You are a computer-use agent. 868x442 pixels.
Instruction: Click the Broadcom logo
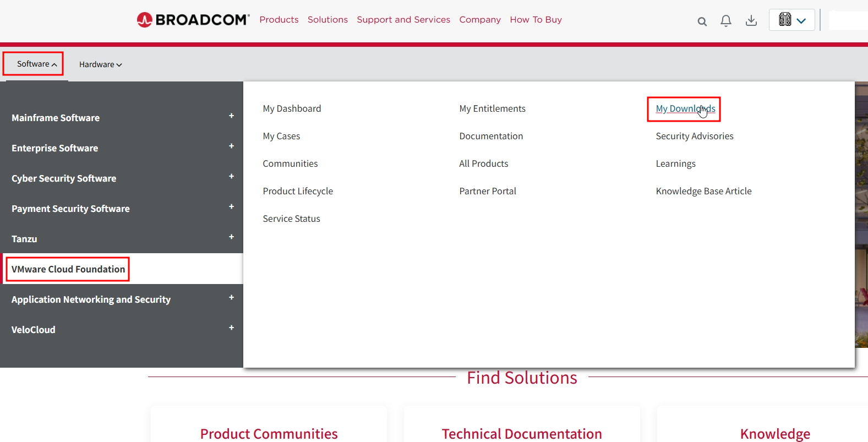(193, 20)
